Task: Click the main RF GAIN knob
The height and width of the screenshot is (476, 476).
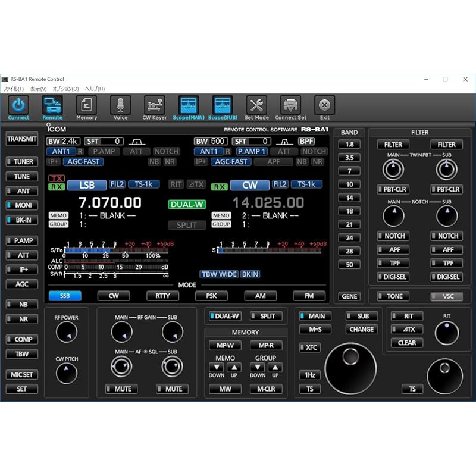Action: coord(122,332)
